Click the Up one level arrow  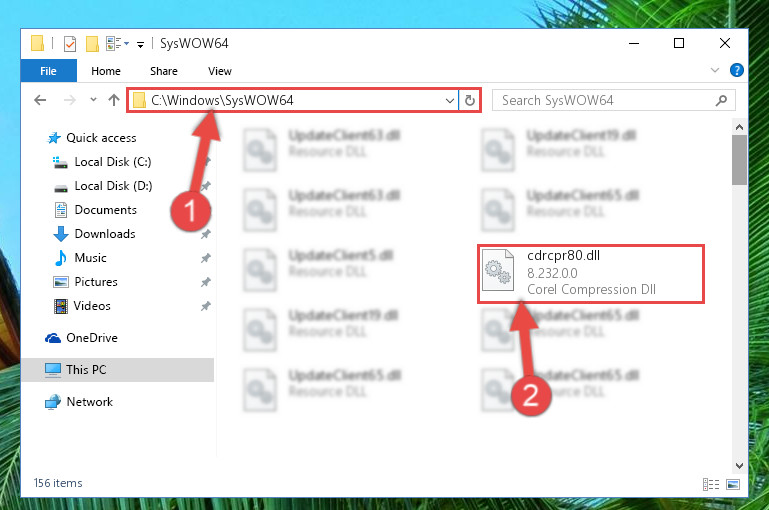point(114,100)
